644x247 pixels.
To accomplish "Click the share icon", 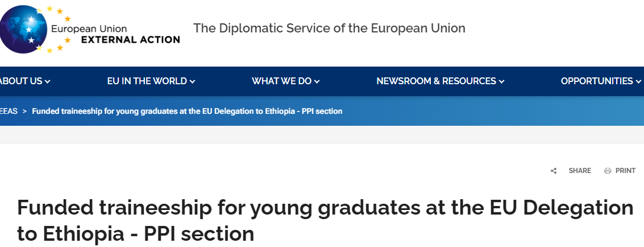I will pos(554,171).
